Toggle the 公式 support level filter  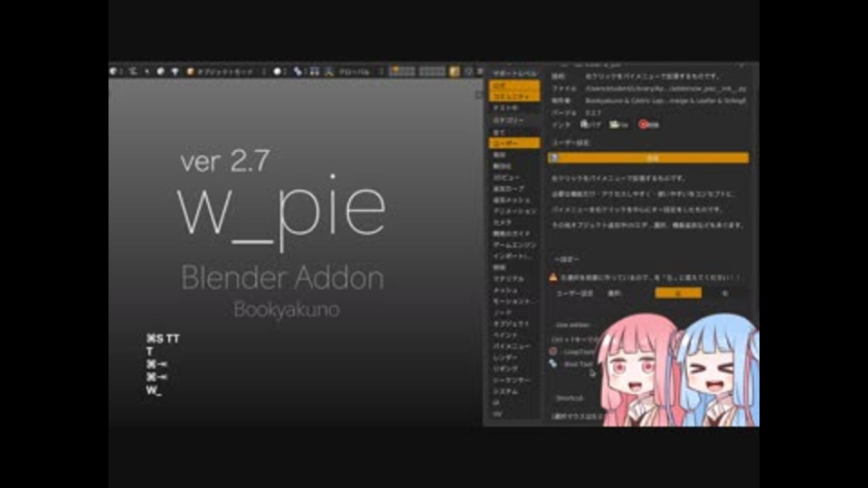pos(514,85)
